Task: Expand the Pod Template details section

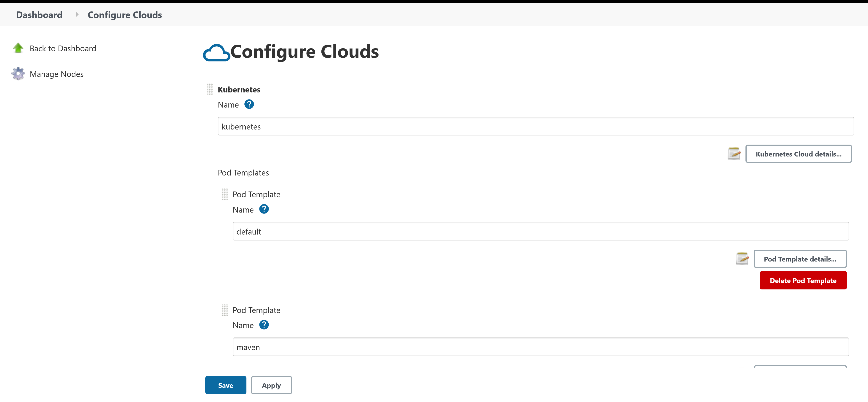Action: (800, 259)
